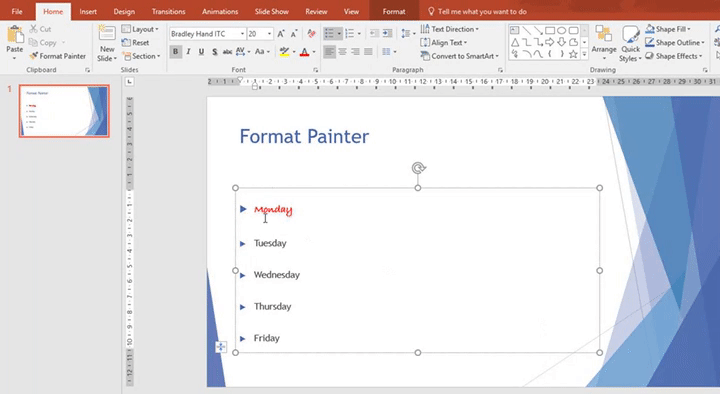Increase font size with the large A icon
This screenshot has height=394, width=720.
[x=281, y=34]
